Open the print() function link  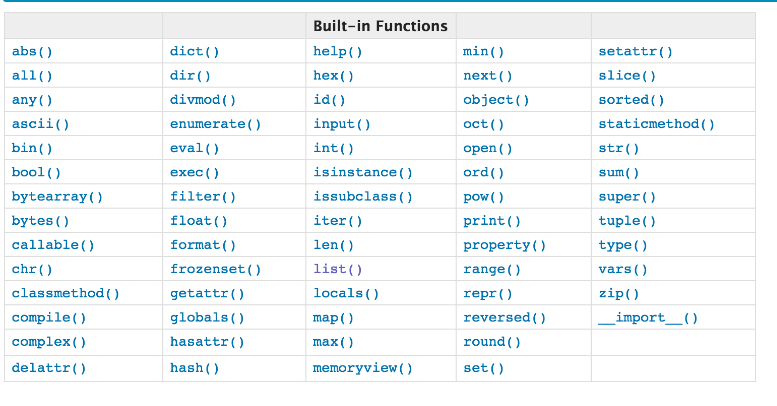[x=491, y=221]
